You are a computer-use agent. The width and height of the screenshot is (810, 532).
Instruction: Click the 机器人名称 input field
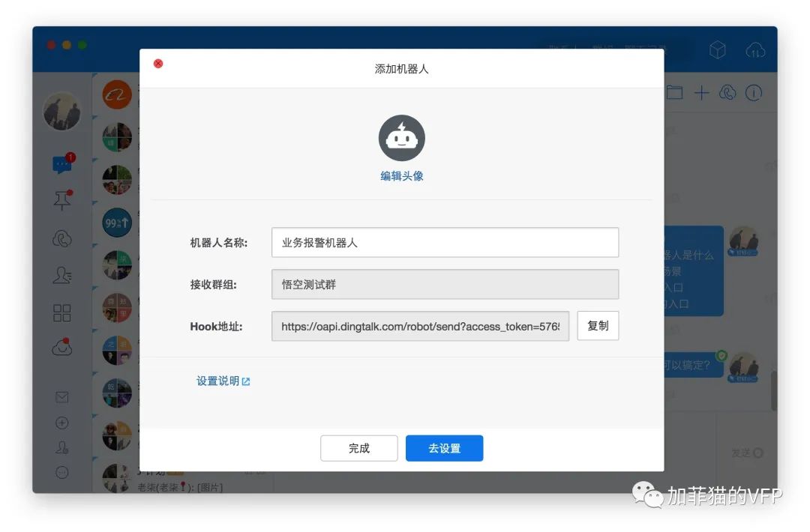pos(445,242)
